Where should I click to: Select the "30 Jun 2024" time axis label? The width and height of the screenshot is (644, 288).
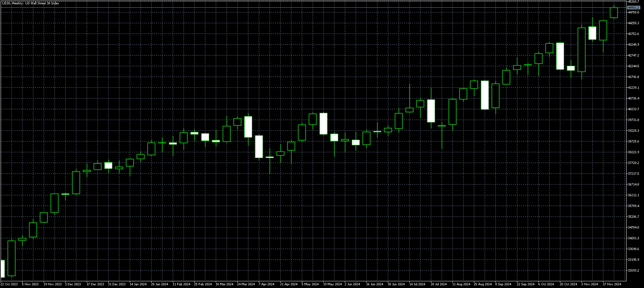coord(396,284)
